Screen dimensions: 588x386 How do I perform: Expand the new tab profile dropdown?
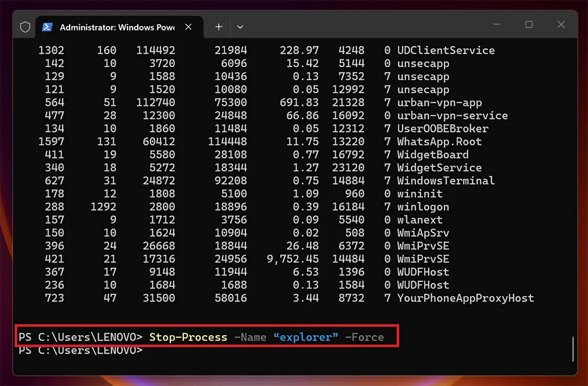tap(240, 27)
